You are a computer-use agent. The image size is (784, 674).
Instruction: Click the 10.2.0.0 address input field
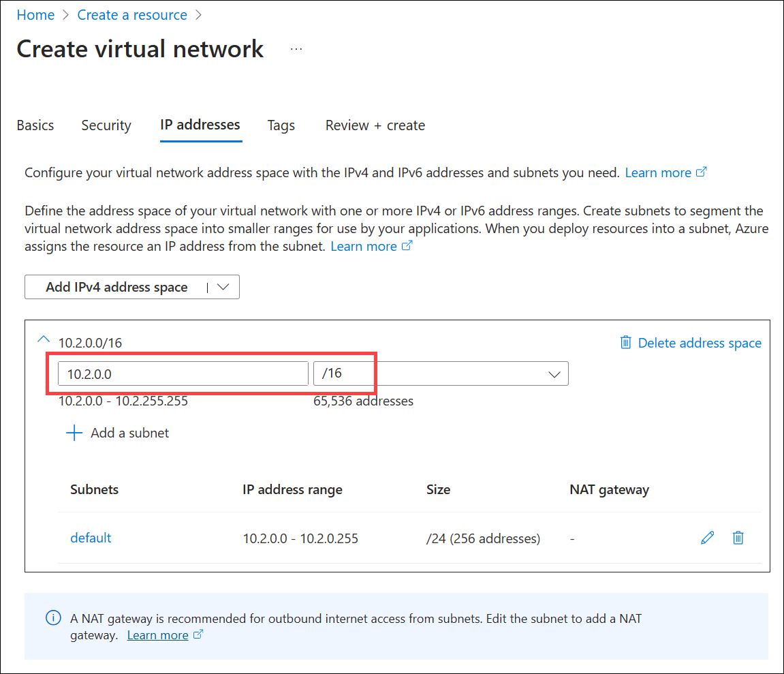coord(183,373)
